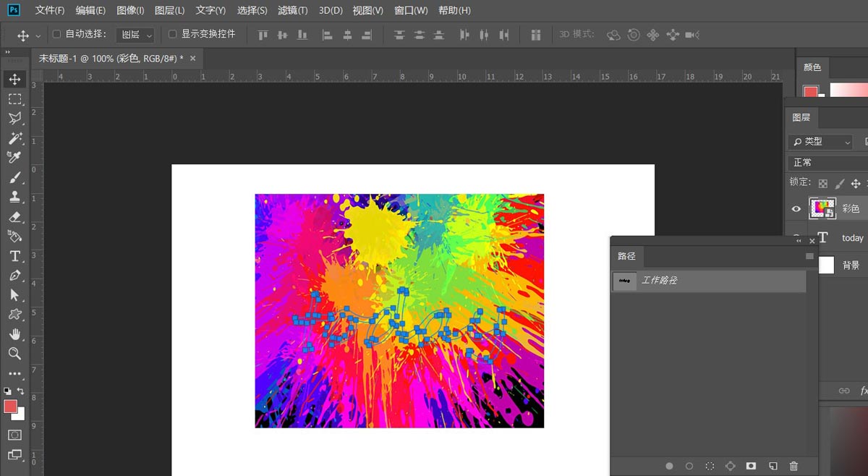The width and height of the screenshot is (868, 476).
Task: Click the red foreground color swatch
Action: (9, 406)
